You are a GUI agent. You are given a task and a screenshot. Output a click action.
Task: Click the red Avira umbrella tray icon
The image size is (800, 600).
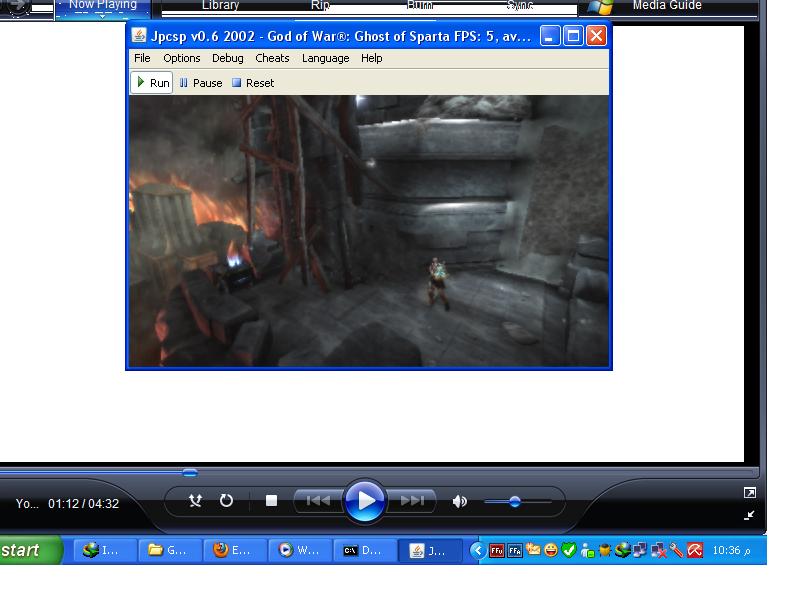tap(695, 550)
